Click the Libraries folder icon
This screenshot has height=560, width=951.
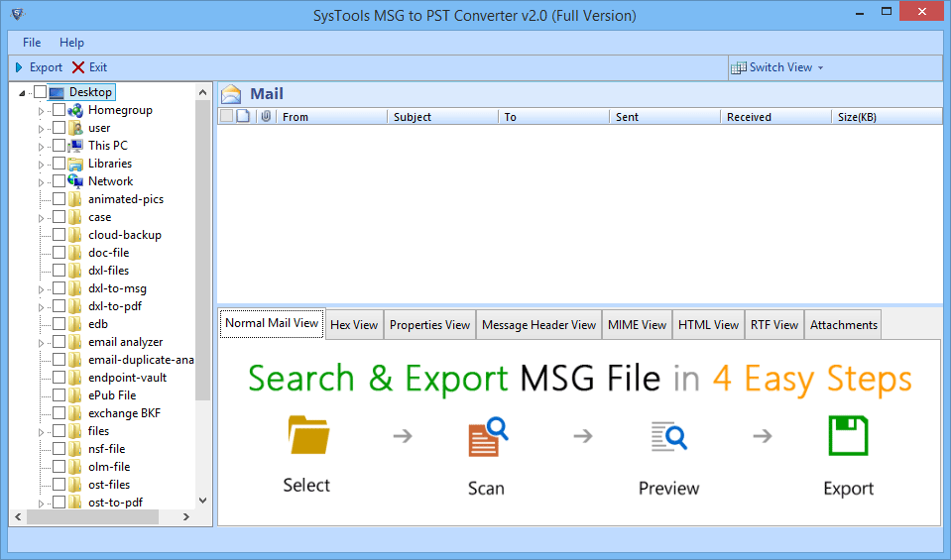75,164
